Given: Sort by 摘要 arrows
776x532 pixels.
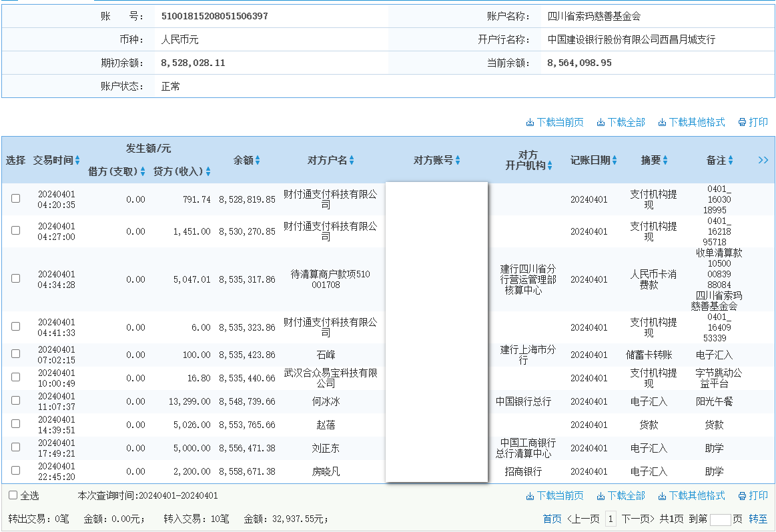Looking at the screenshot, I should click(x=665, y=160).
